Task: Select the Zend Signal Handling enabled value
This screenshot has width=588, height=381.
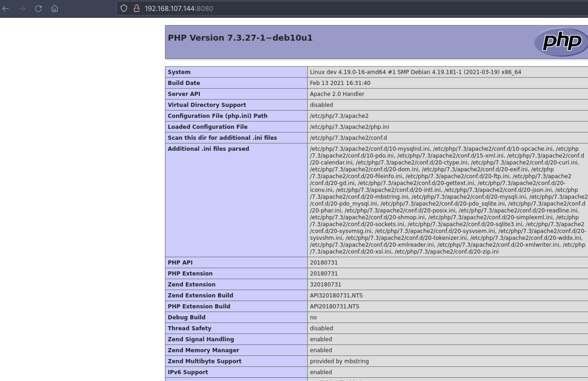Action: pos(321,339)
